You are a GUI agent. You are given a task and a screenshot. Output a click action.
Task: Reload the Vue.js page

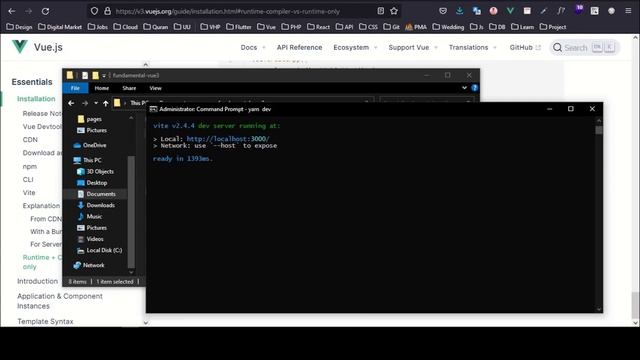(x=45, y=11)
